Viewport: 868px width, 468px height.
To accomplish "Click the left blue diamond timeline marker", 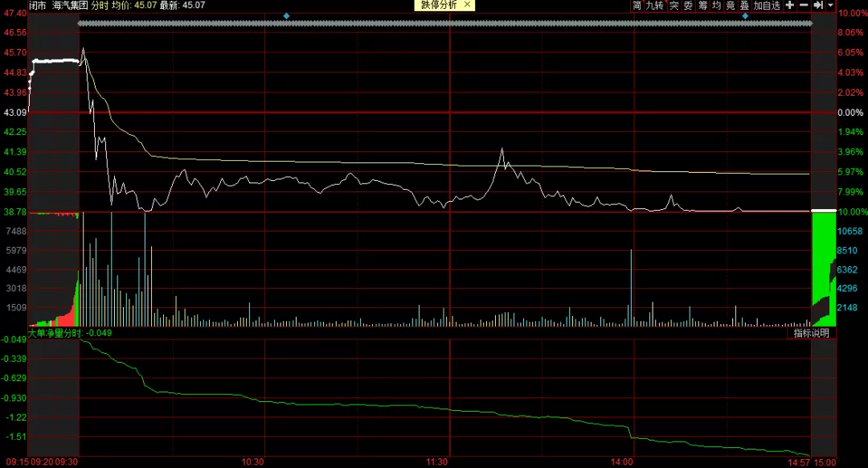I will point(287,16).
